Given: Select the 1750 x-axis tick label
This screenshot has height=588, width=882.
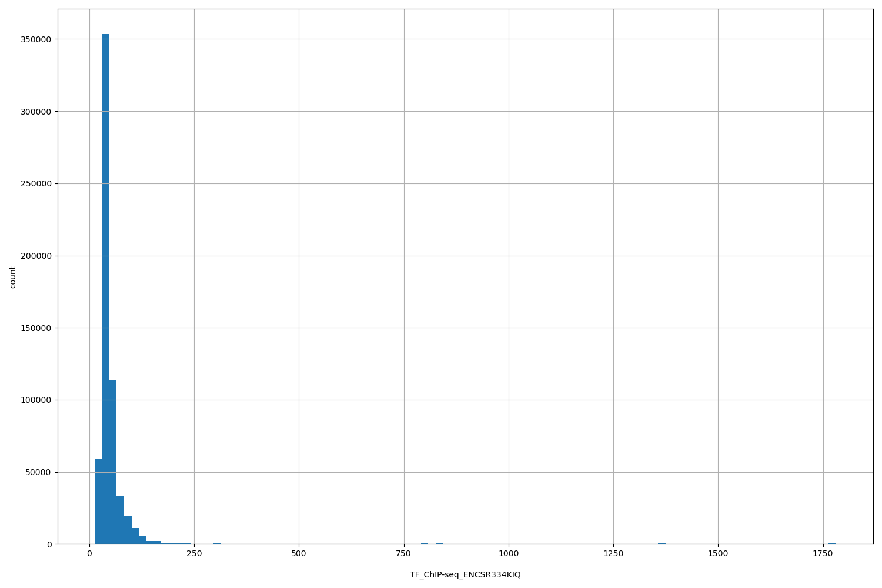Looking at the screenshot, I should point(824,553).
